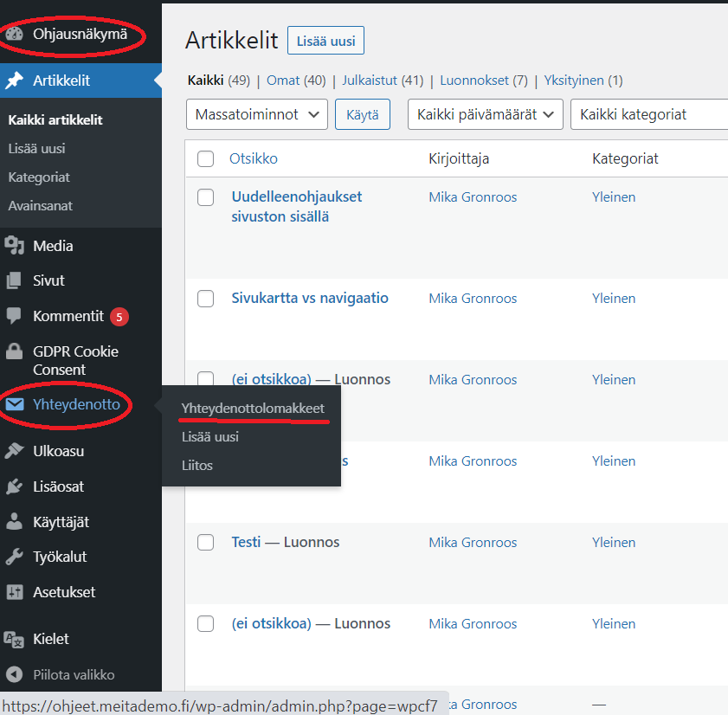728x715 pixels.
Task: Click the Piilota valikko collapse arrow icon
Action: coord(15,674)
